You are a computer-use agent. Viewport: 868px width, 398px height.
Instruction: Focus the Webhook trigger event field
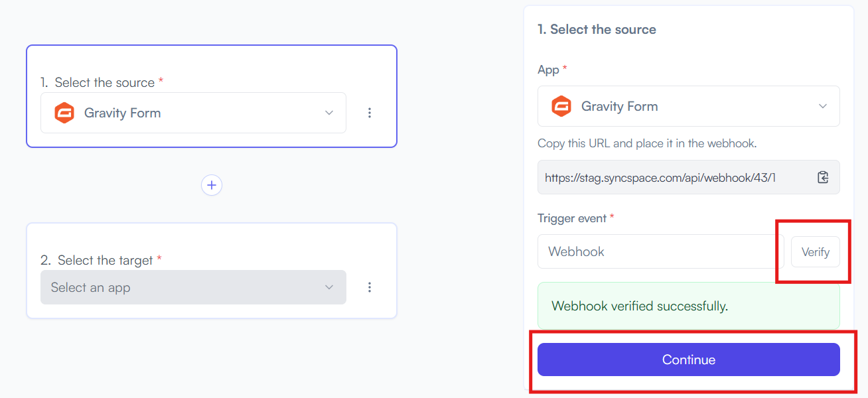pos(661,251)
